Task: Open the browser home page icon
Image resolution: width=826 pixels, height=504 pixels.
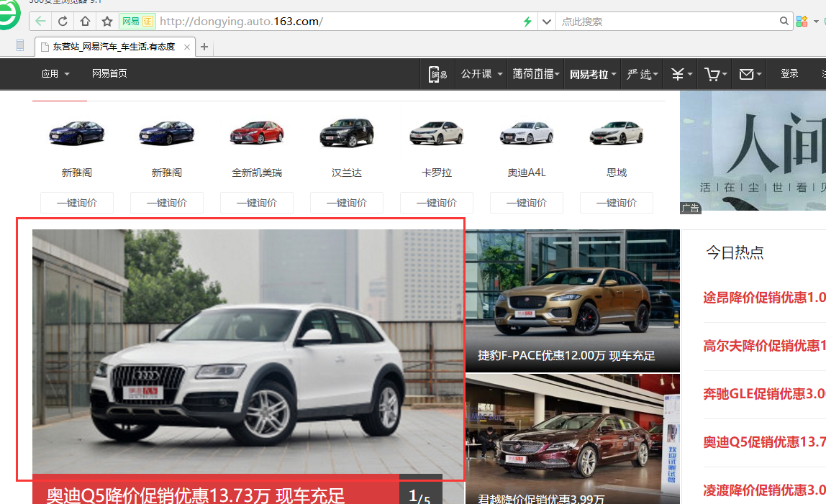Action: click(85, 22)
